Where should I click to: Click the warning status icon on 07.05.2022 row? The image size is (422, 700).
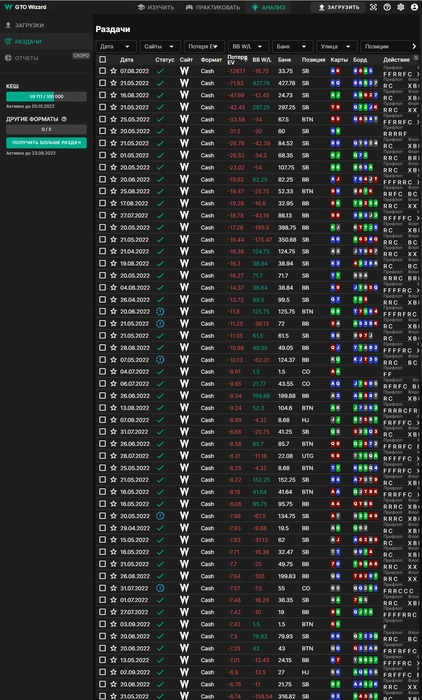coord(160,359)
